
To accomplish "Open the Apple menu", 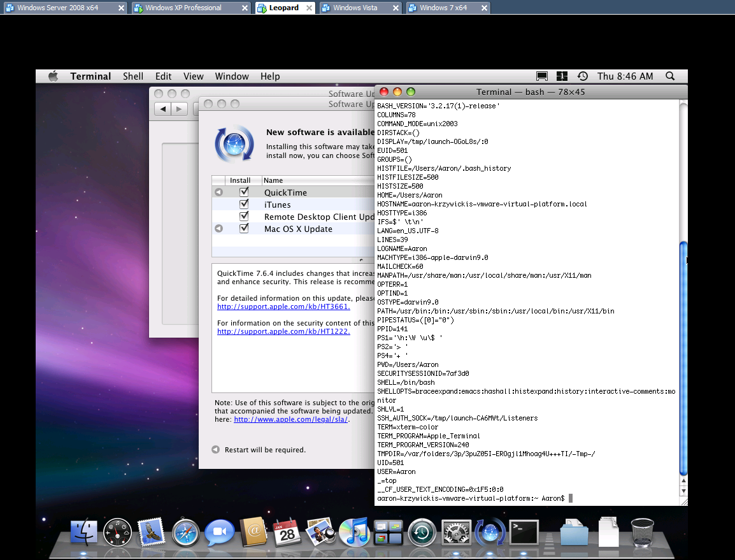I will click(x=53, y=76).
